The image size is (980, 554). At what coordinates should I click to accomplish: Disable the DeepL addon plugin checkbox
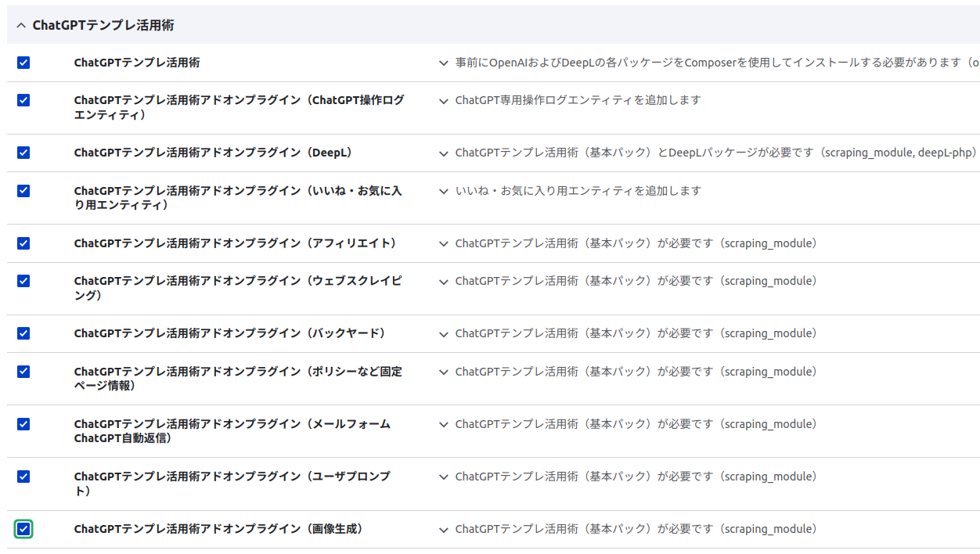[x=23, y=153]
